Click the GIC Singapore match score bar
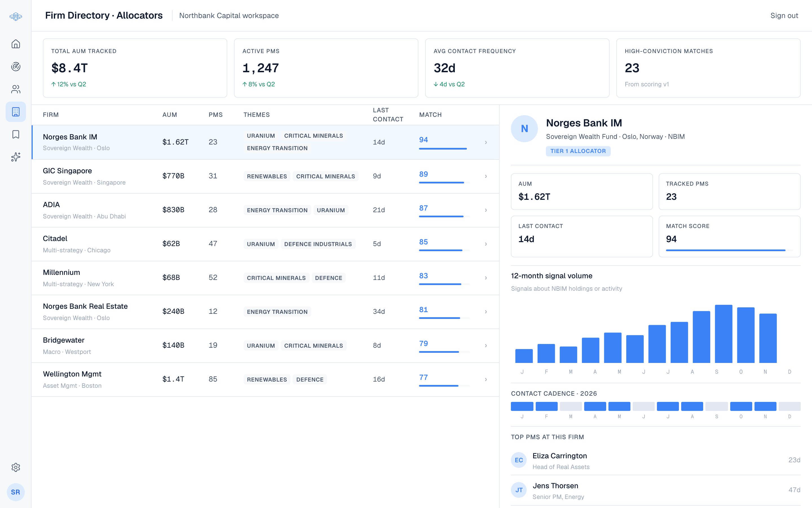Image resolution: width=812 pixels, height=508 pixels. [x=444, y=182]
